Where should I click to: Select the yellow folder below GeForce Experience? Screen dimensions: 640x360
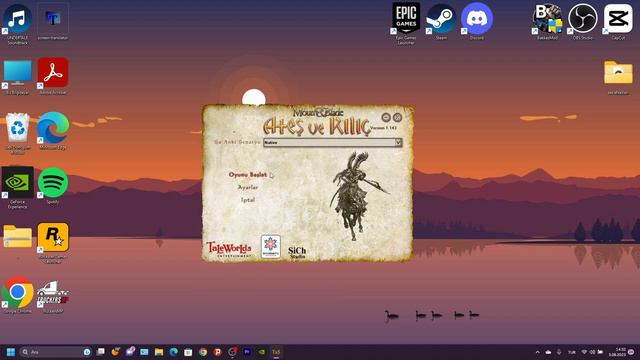pyautogui.click(x=18, y=237)
